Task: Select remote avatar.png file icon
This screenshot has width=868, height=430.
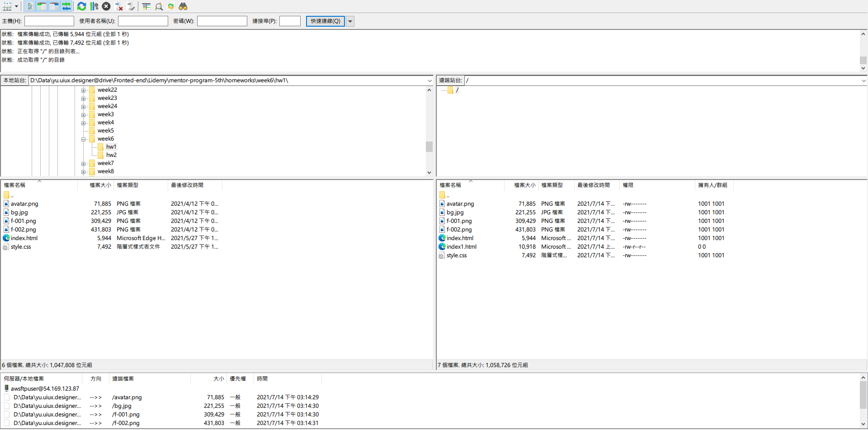Action: [442, 204]
